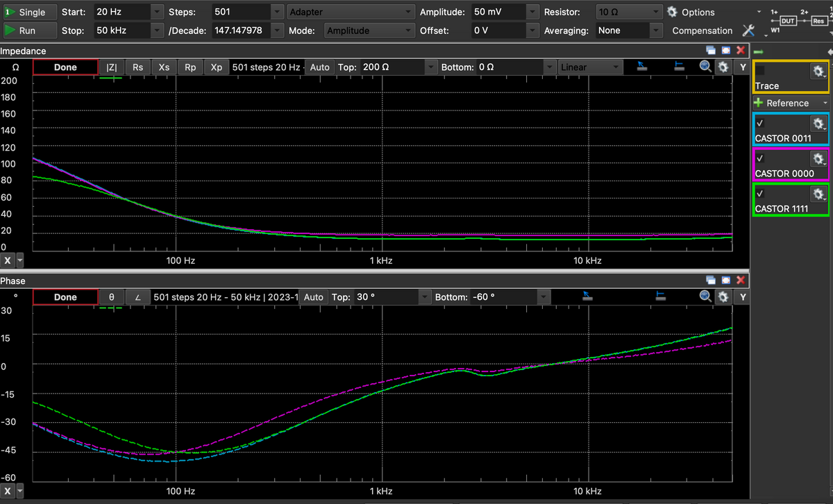
Task: Open Amplitude 50 mV dropdown
Action: 532,12
